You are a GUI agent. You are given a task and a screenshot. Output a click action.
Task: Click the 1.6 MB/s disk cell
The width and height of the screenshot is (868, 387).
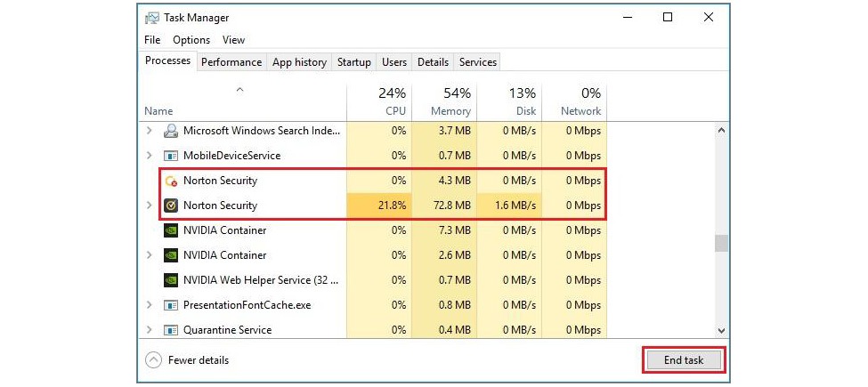pyautogui.click(x=509, y=206)
